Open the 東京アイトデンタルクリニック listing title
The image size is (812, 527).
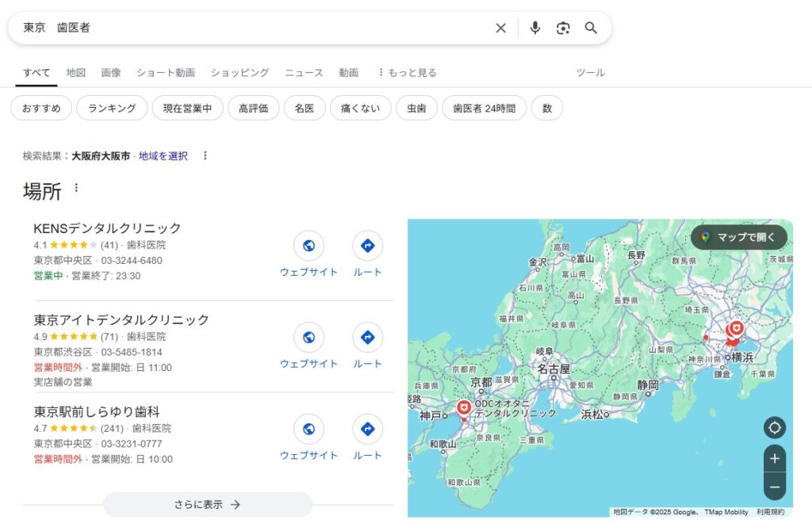(x=121, y=319)
